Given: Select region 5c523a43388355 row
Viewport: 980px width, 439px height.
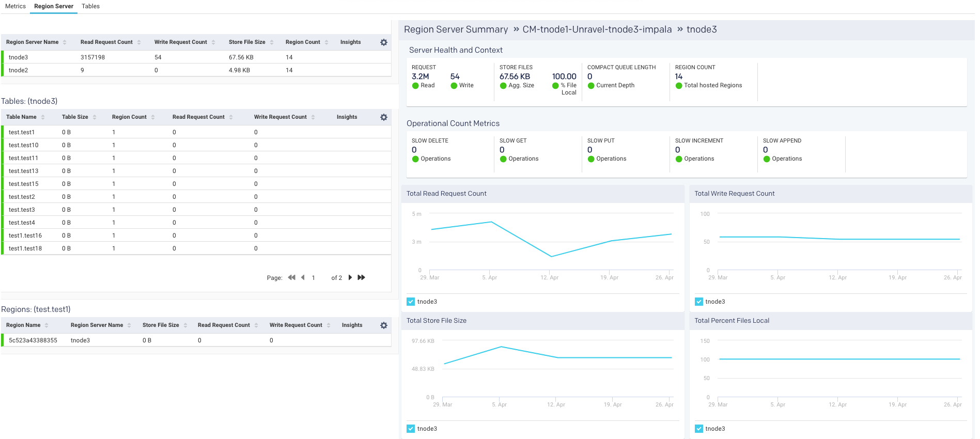Looking at the screenshot, I should [x=196, y=340].
